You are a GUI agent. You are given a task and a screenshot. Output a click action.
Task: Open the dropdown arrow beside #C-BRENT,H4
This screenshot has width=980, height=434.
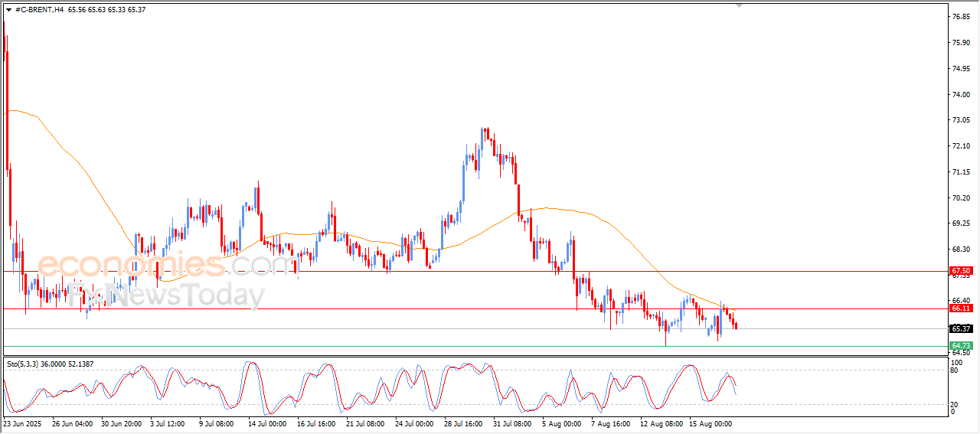[8, 10]
